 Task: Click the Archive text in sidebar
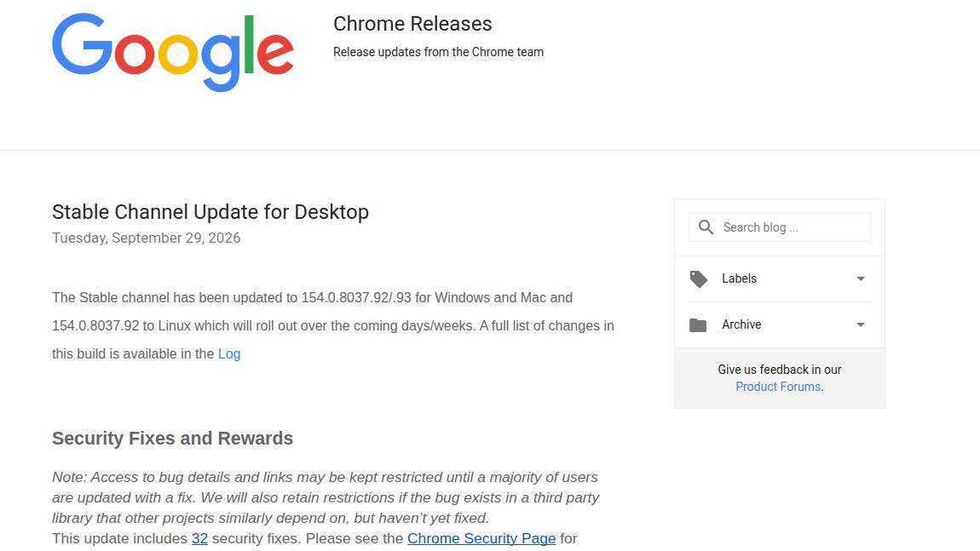[741, 324]
